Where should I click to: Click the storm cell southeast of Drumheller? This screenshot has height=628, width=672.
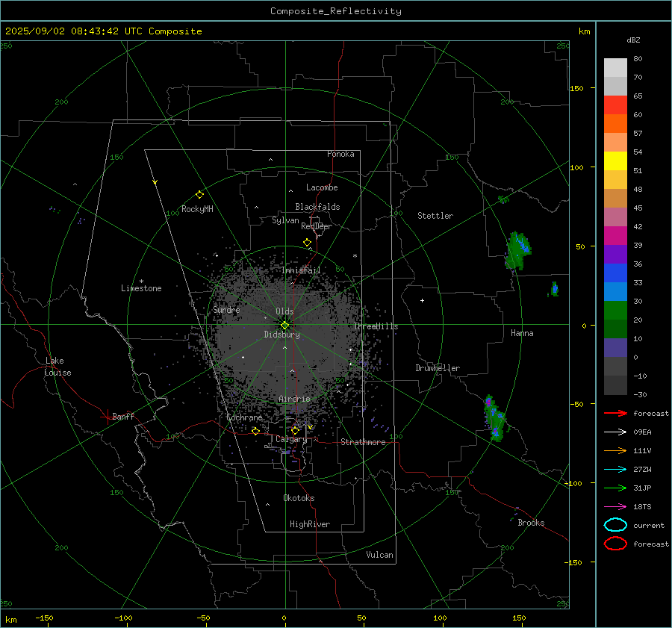pos(494,418)
